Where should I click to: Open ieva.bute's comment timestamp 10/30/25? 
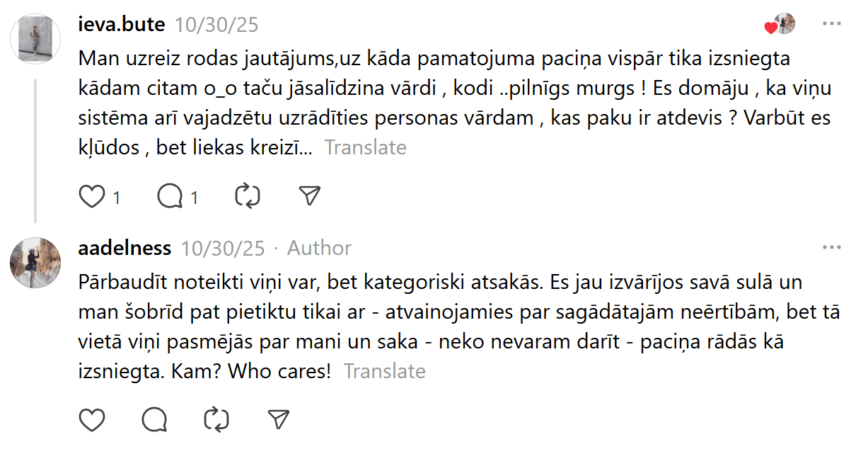click(x=216, y=25)
